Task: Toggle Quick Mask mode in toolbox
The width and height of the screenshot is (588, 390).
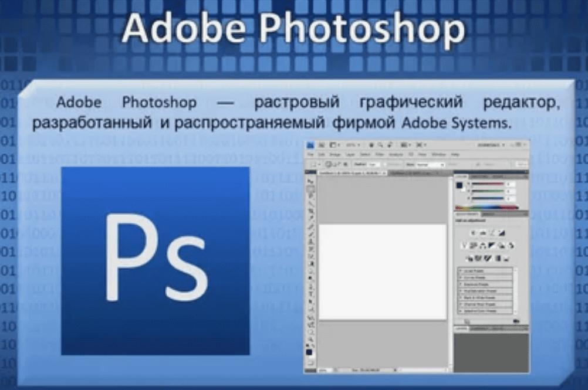Action: (311, 362)
